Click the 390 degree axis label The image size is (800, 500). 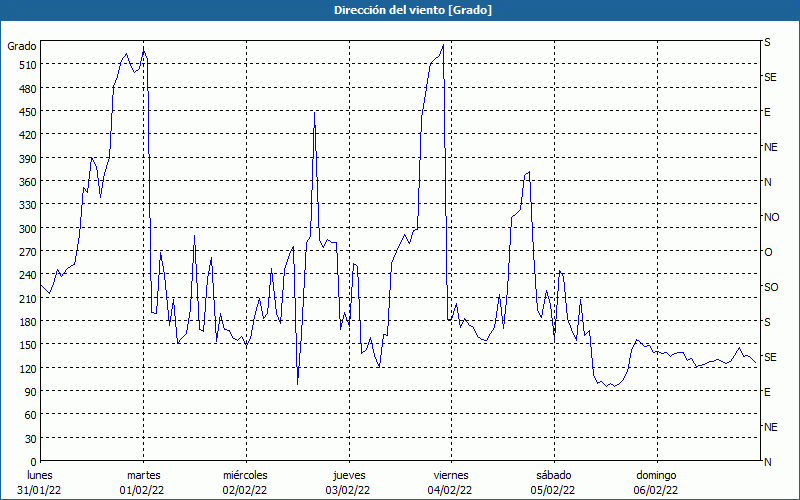pyautogui.click(x=29, y=159)
